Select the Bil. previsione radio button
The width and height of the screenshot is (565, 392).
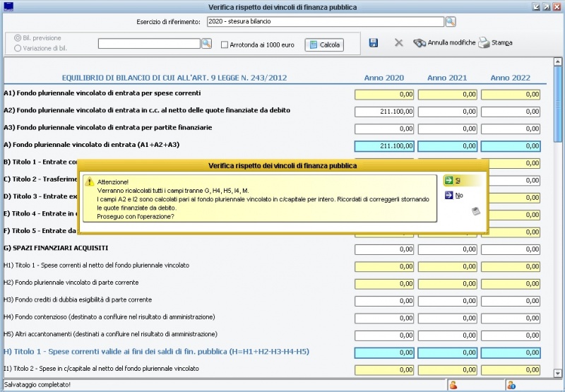(x=18, y=37)
